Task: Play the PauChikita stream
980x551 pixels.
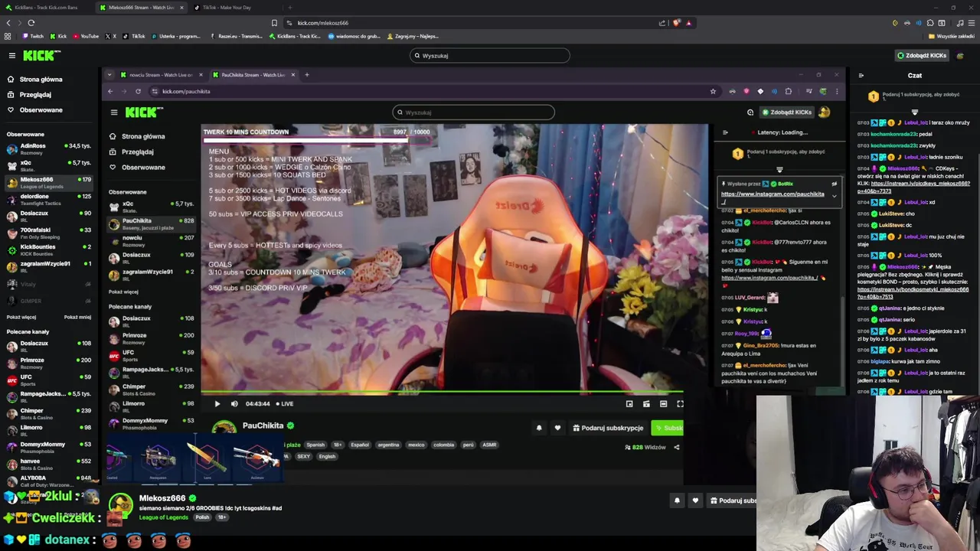Action: coord(217,403)
